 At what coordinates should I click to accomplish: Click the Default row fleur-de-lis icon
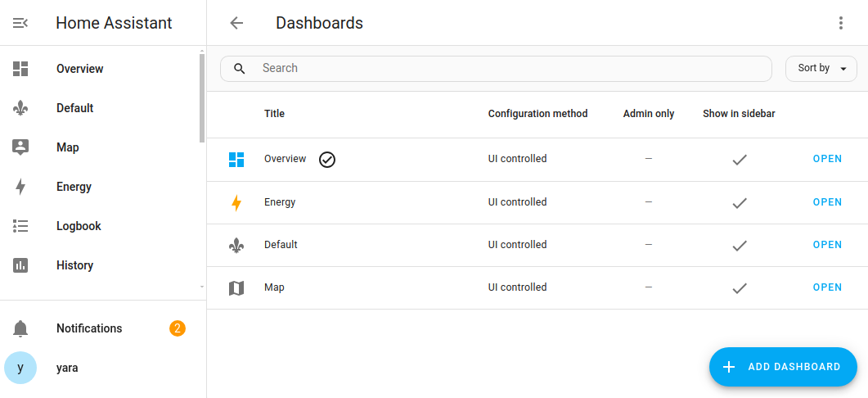[x=236, y=246]
